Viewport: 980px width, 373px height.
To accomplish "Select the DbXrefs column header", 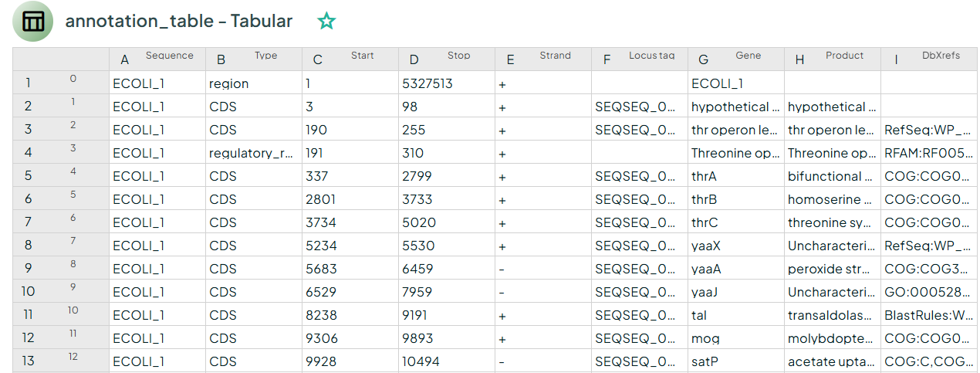I will pyautogui.click(x=929, y=59).
